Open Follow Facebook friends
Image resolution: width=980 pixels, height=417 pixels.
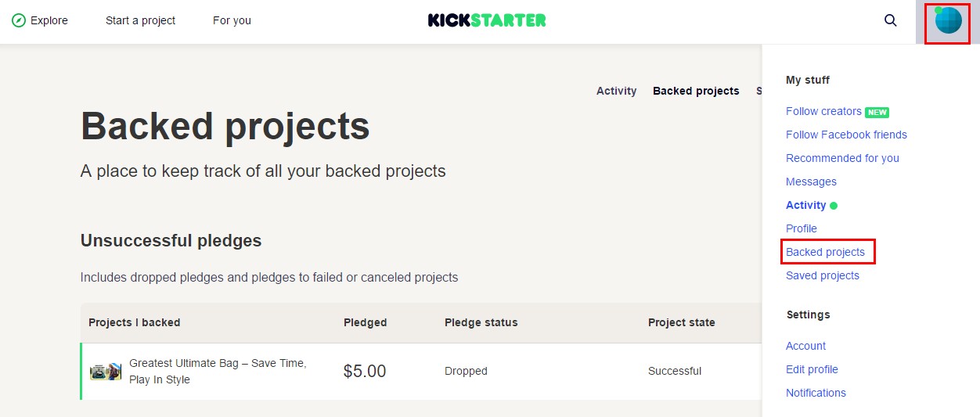[846, 135]
